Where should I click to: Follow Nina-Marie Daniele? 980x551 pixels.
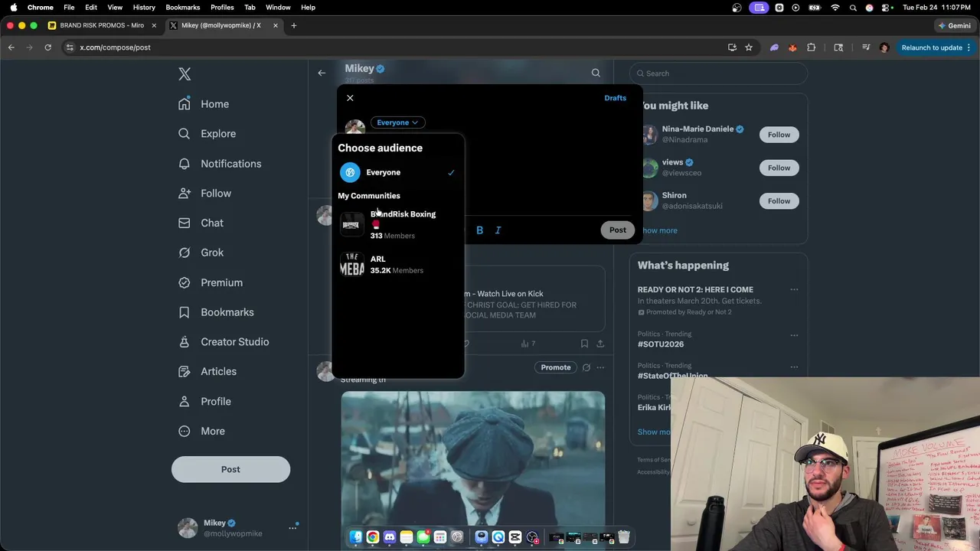(x=779, y=135)
